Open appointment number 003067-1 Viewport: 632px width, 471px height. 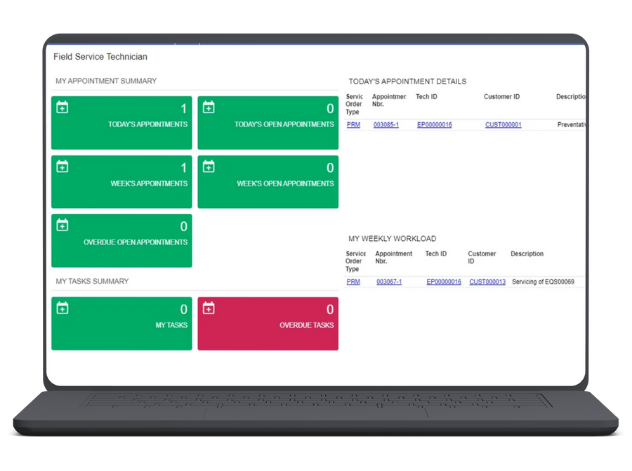click(389, 282)
